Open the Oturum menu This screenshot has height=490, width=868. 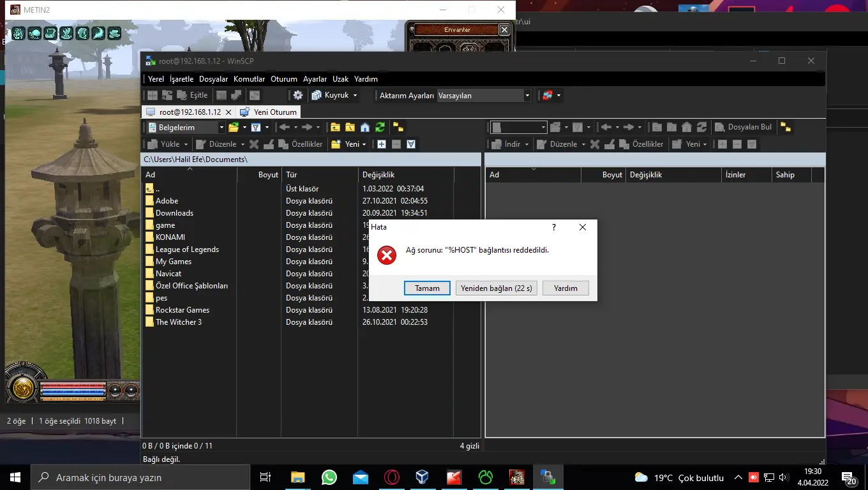[284, 79]
